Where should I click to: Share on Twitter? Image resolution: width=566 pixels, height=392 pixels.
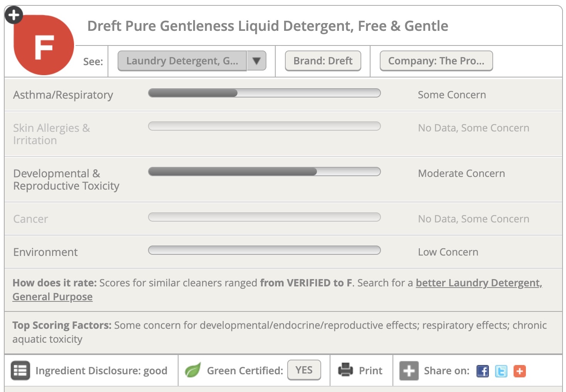click(x=501, y=371)
